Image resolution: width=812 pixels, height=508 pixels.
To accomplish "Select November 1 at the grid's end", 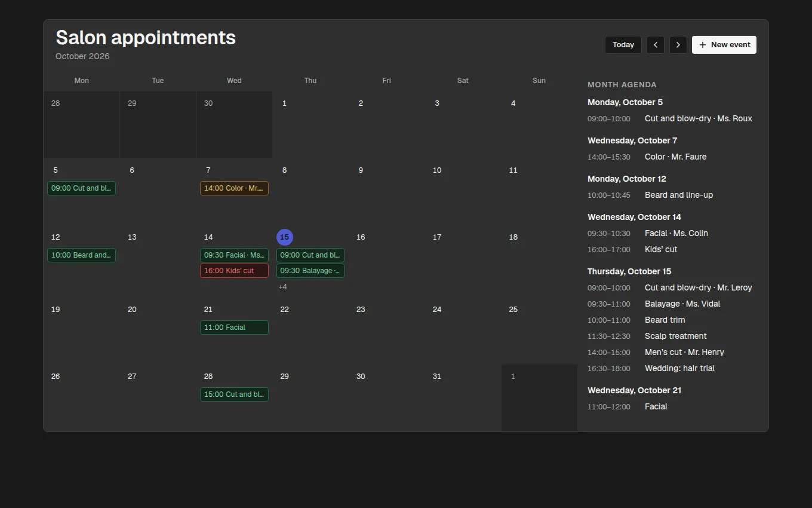I will [x=513, y=377].
